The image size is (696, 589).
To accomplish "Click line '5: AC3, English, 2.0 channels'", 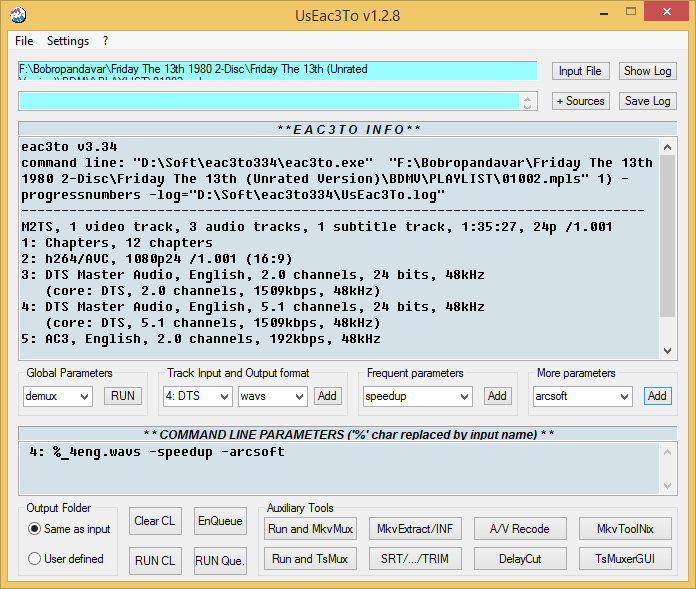I will [201, 339].
